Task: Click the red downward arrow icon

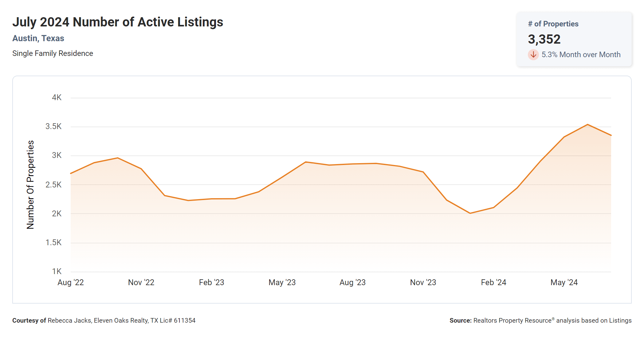Action: [533, 55]
